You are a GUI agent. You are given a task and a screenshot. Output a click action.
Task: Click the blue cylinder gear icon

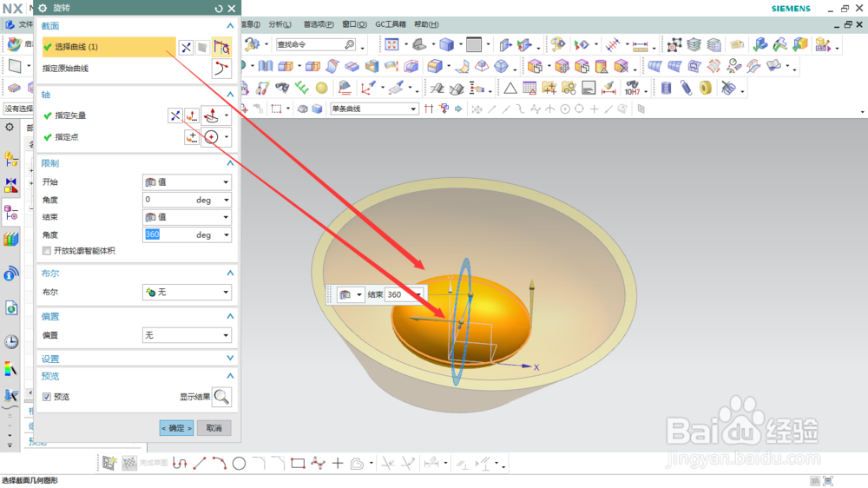[666, 88]
